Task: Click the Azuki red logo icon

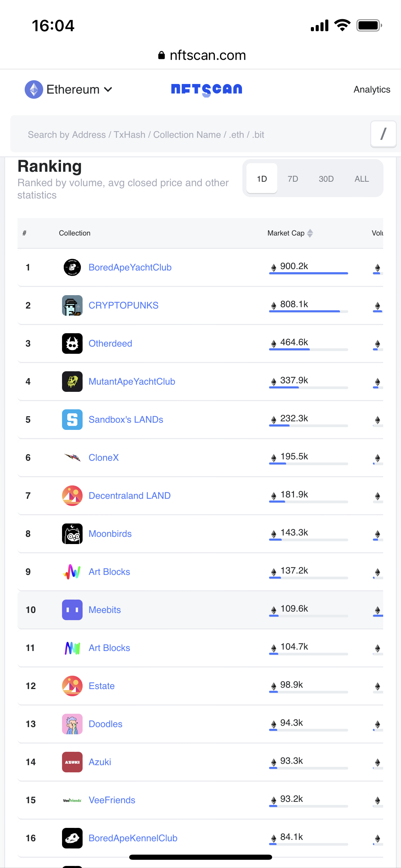Action: tap(72, 762)
